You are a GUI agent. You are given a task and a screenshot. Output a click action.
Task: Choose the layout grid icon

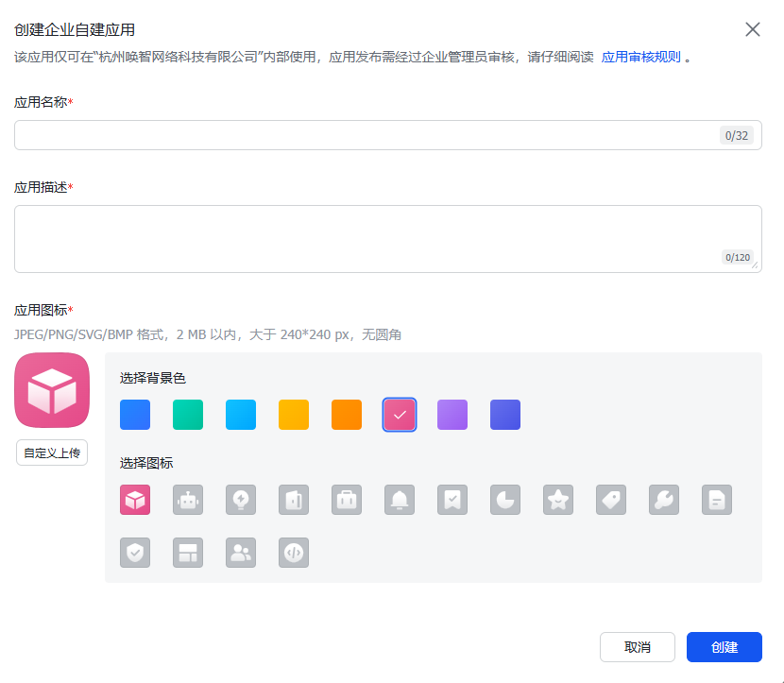pos(188,553)
